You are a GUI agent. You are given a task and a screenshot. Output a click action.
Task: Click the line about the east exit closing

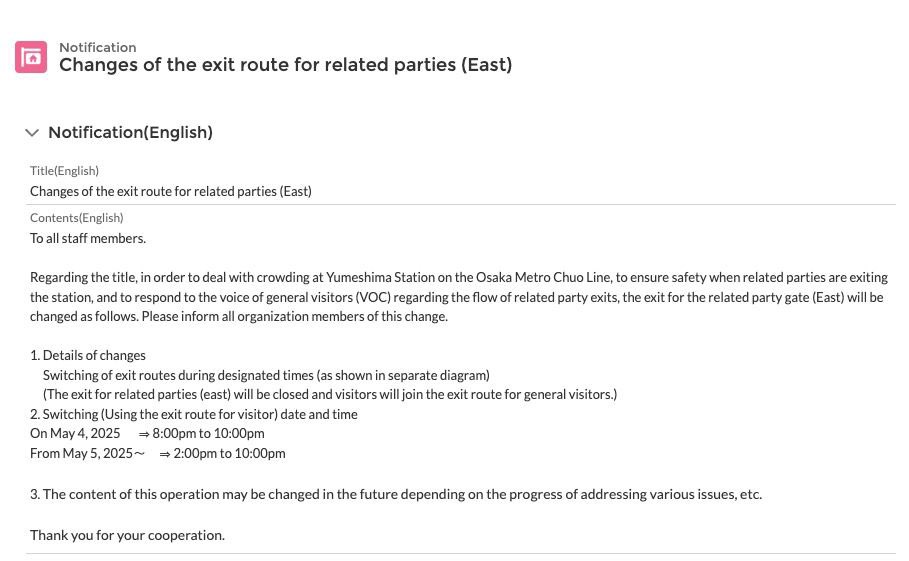[330, 394]
